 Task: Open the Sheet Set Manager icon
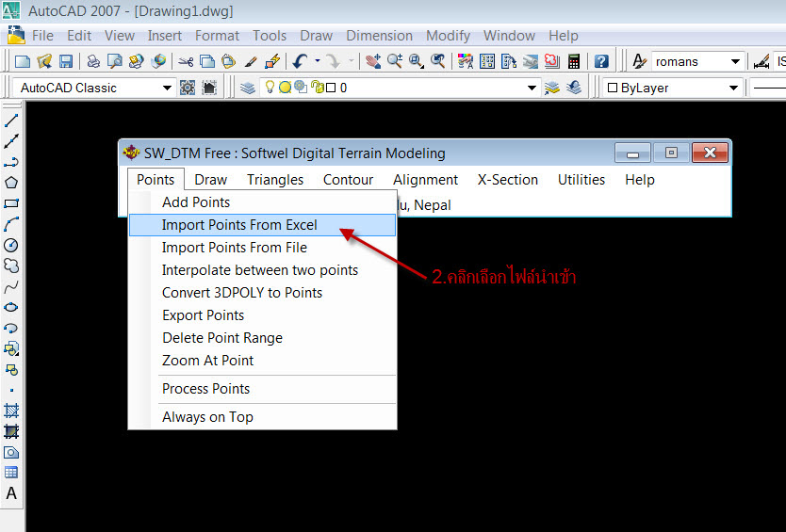pyautogui.click(x=531, y=61)
